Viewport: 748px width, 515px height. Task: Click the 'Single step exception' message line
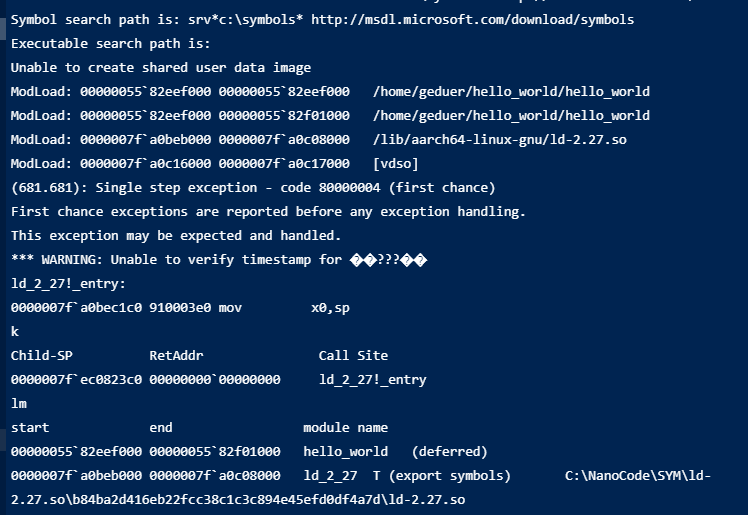click(253, 188)
